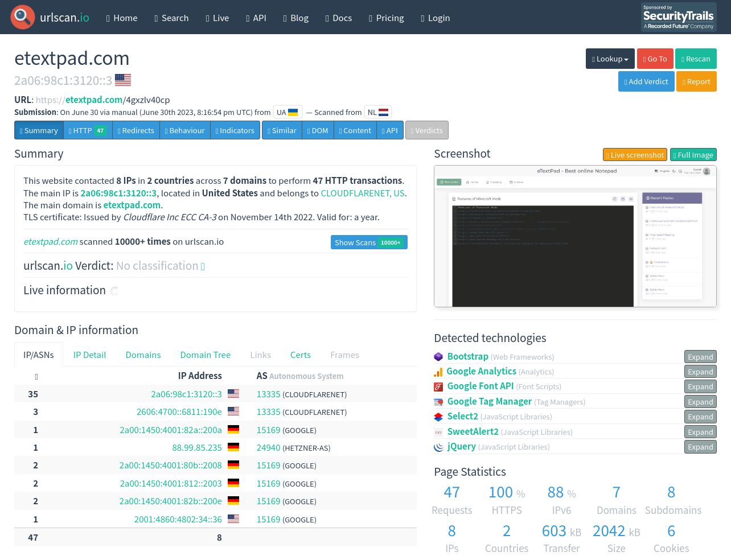Expand the Google Analytics details

click(x=700, y=372)
